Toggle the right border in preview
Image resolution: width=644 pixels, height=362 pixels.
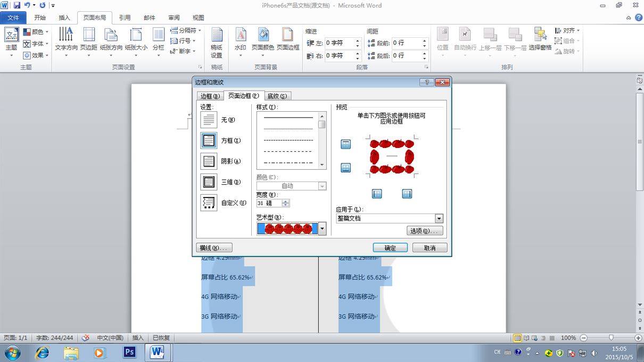(407, 194)
